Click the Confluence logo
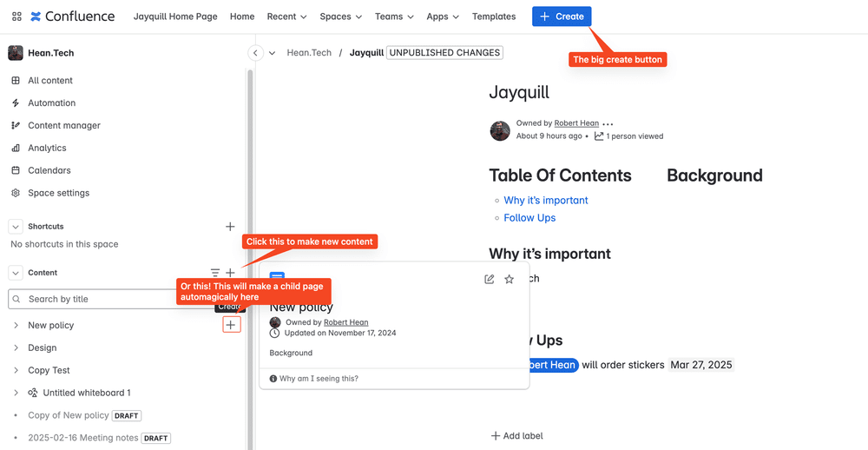This screenshot has height=450, width=868. (x=73, y=17)
